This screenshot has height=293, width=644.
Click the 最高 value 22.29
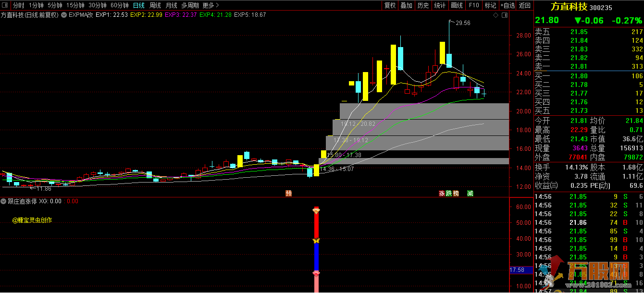click(x=579, y=130)
